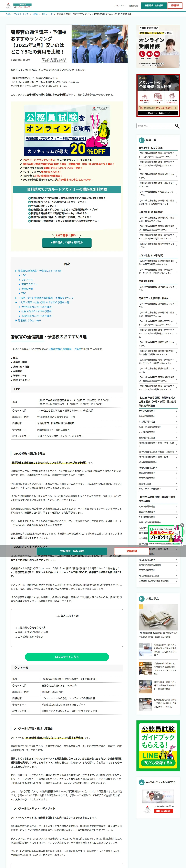186x868 pixels.
Task: Click floating bar 資料請求・無料体験 button
Action: pos(72,551)
